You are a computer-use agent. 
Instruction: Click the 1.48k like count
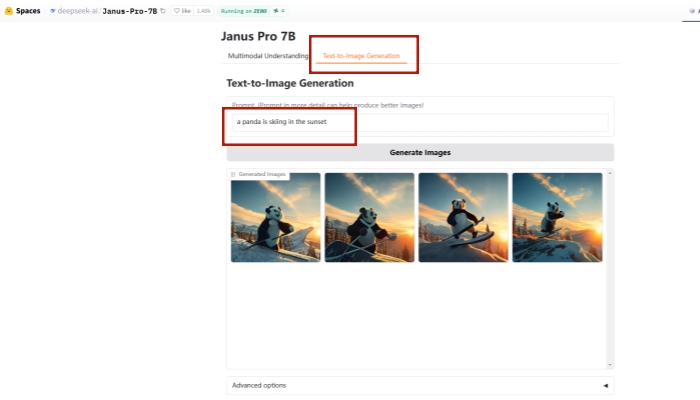(203, 10)
